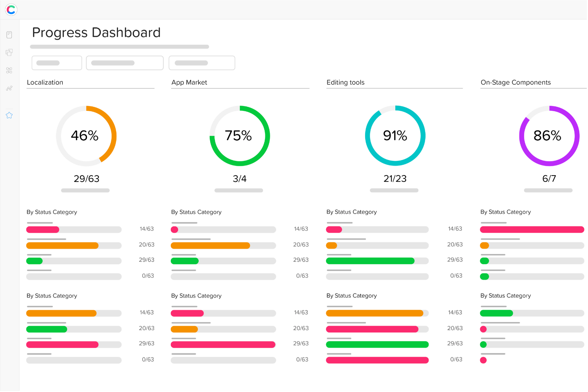Click the 29/63 count under 46% donut
This screenshot has height=392, width=588.
pos(87,179)
